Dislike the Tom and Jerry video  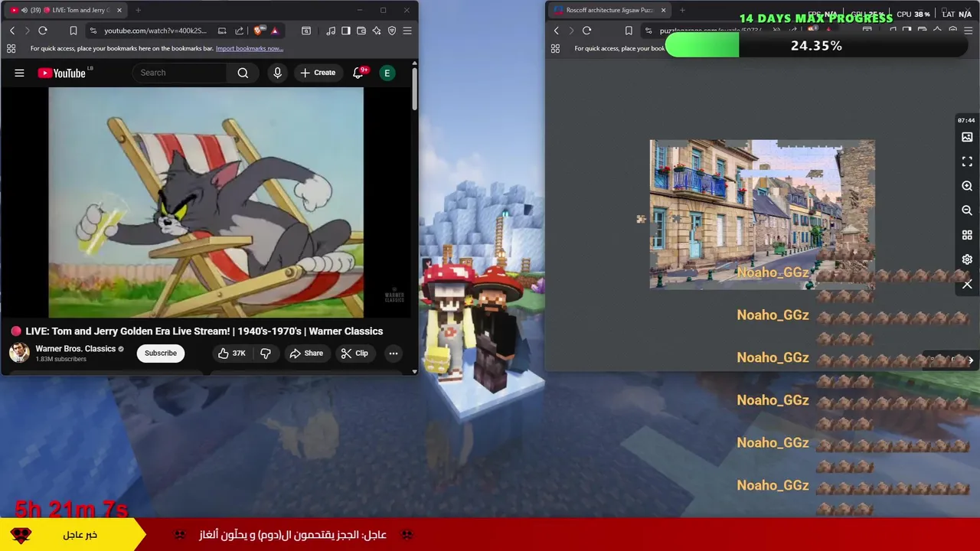(266, 353)
